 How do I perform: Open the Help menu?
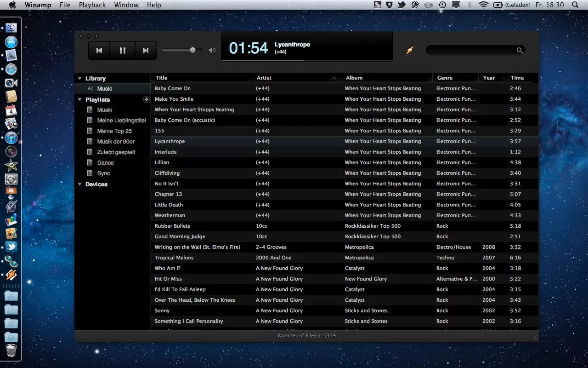(154, 5)
